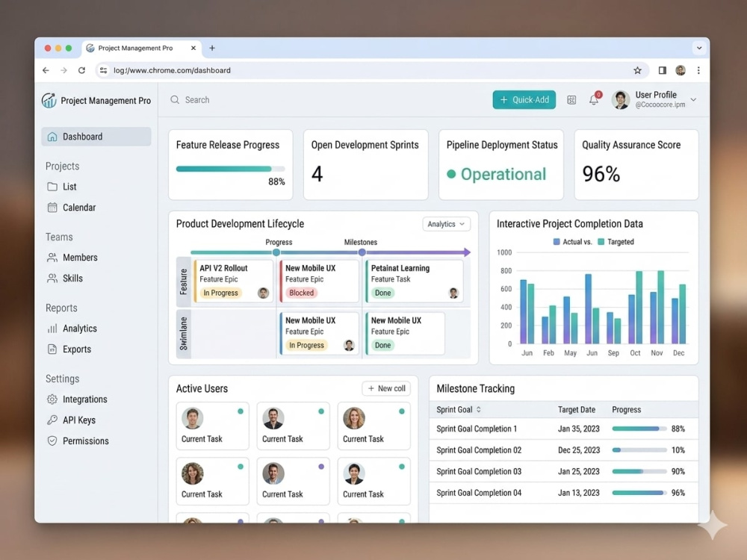This screenshot has height=560, width=747.
Task: Sort by Sprint Goal column arrows
Action: pyautogui.click(x=479, y=409)
